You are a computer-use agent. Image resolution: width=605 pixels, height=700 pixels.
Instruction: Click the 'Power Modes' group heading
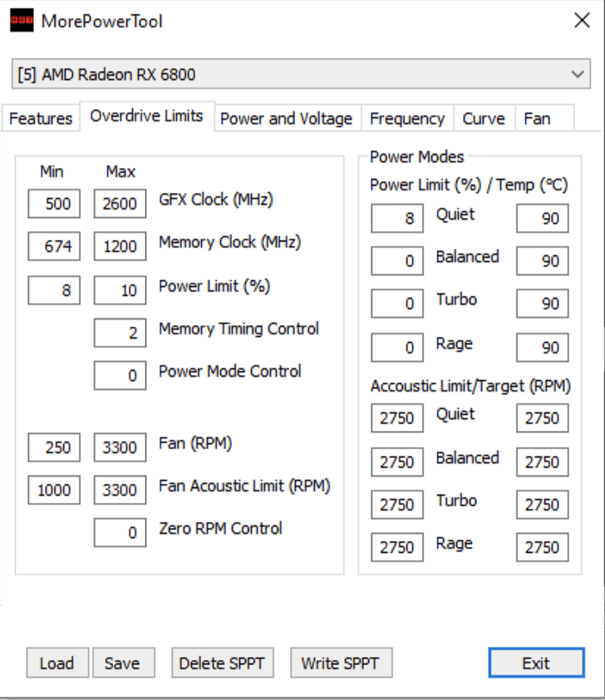(416, 156)
